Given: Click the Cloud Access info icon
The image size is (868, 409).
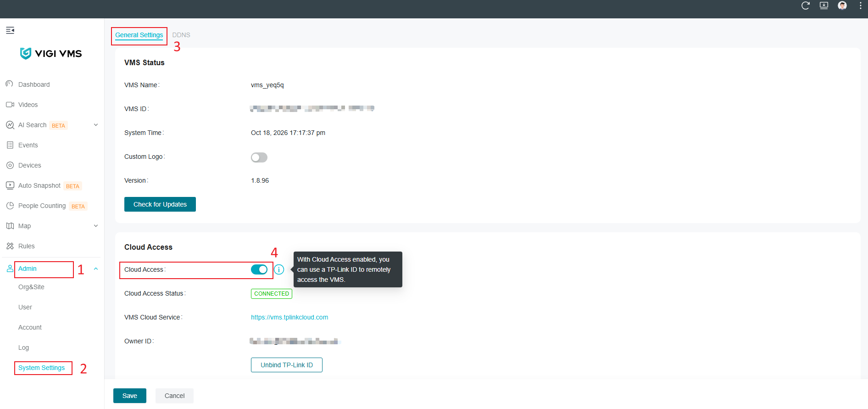Looking at the screenshot, I should 279,270.
